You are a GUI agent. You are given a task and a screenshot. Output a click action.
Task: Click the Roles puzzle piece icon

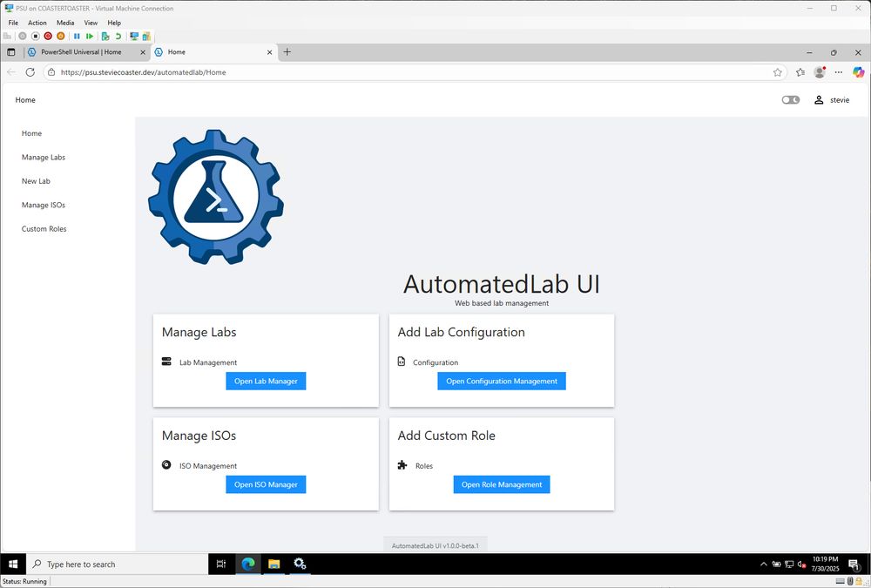click(402, 464)
